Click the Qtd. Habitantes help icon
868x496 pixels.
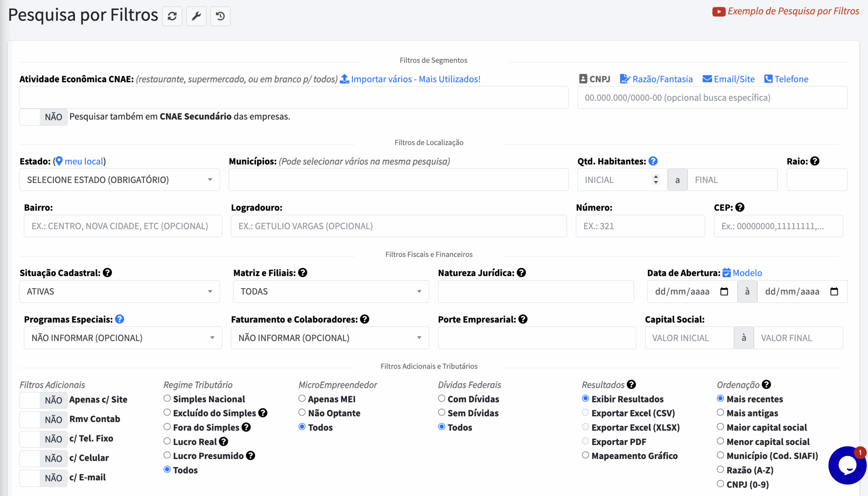(653, 161)
